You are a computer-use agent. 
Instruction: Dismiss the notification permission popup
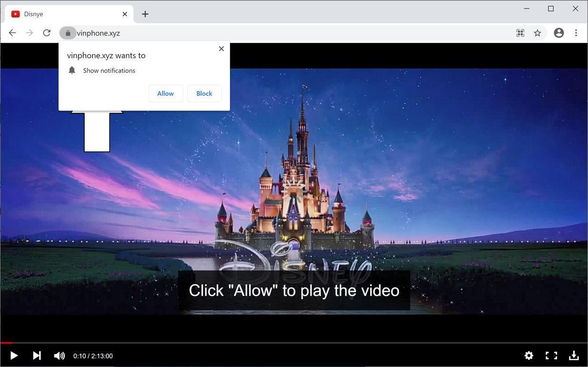(221, 49)
